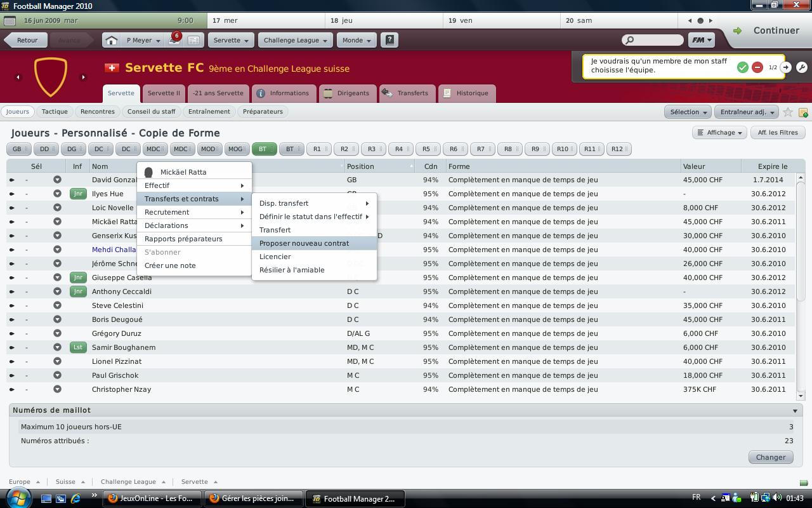Click the add note icon
Screen dimensions: 812x508
(x=803, y=112)
